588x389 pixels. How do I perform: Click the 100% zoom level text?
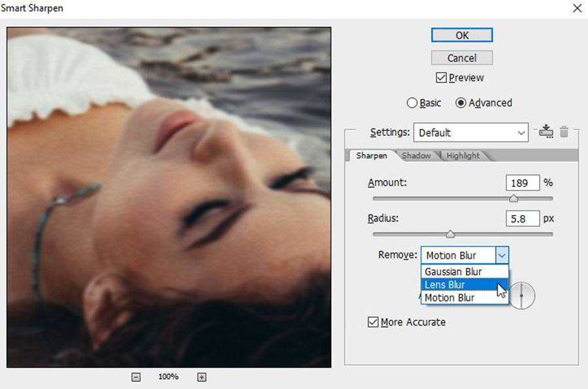[x=169, y=377]
